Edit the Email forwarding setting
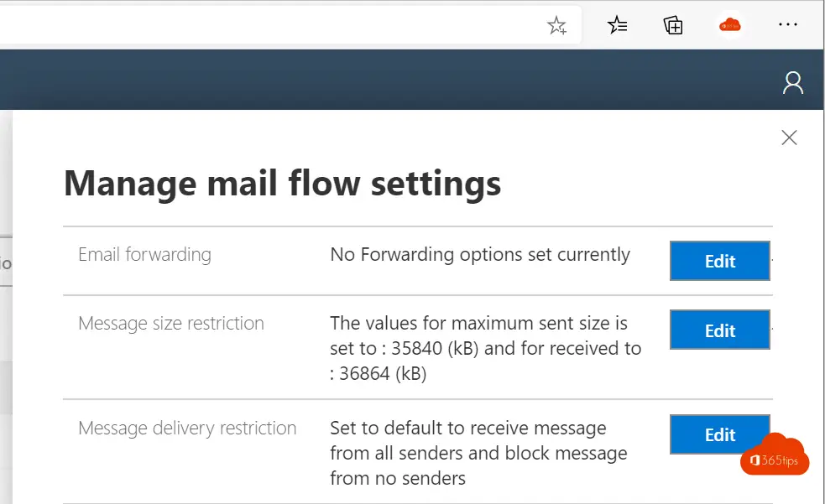This screenshot has width=825, height=504. (719, 261)
